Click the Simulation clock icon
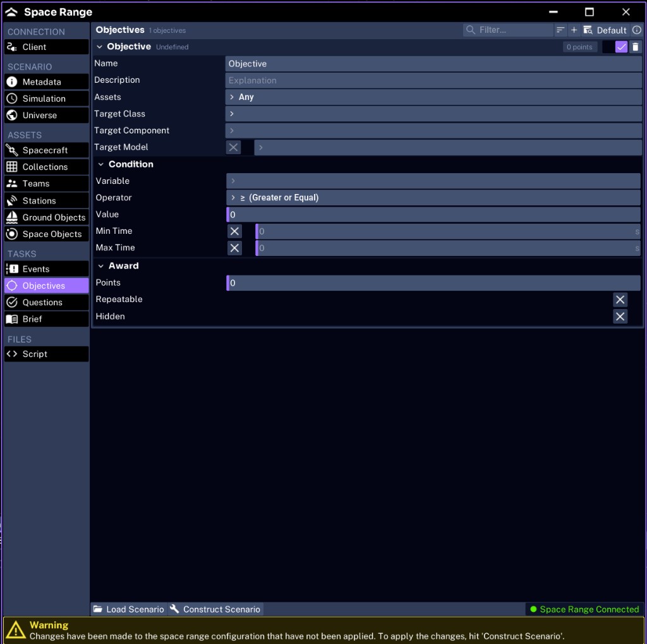The width and height of the screenshot is (647, 644). 12,99
